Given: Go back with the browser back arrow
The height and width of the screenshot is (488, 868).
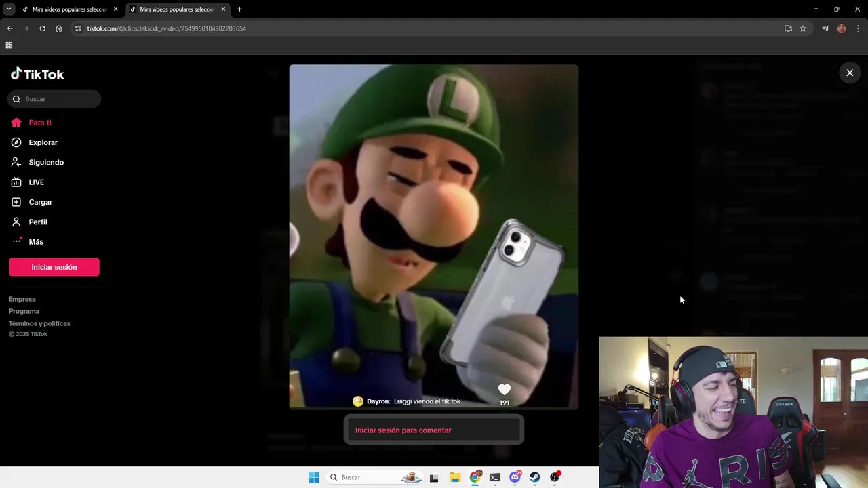Looking at the screenshot, I should point(9,28).
